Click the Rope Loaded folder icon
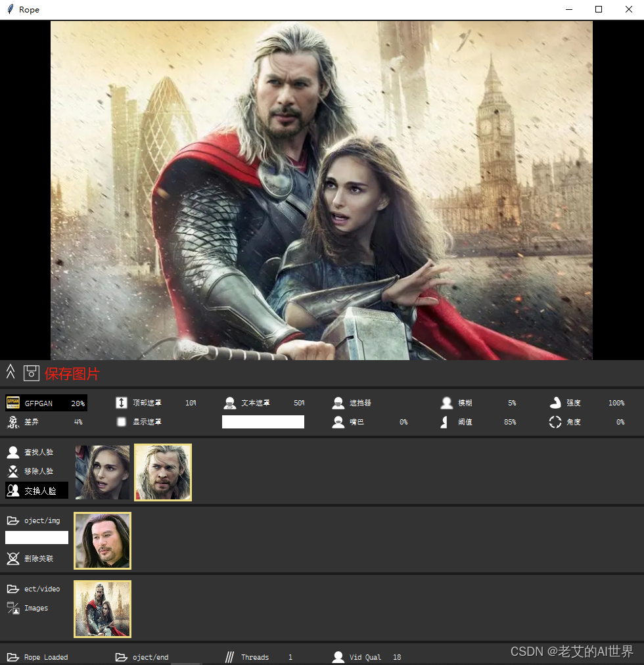 (x=13, y=657)
